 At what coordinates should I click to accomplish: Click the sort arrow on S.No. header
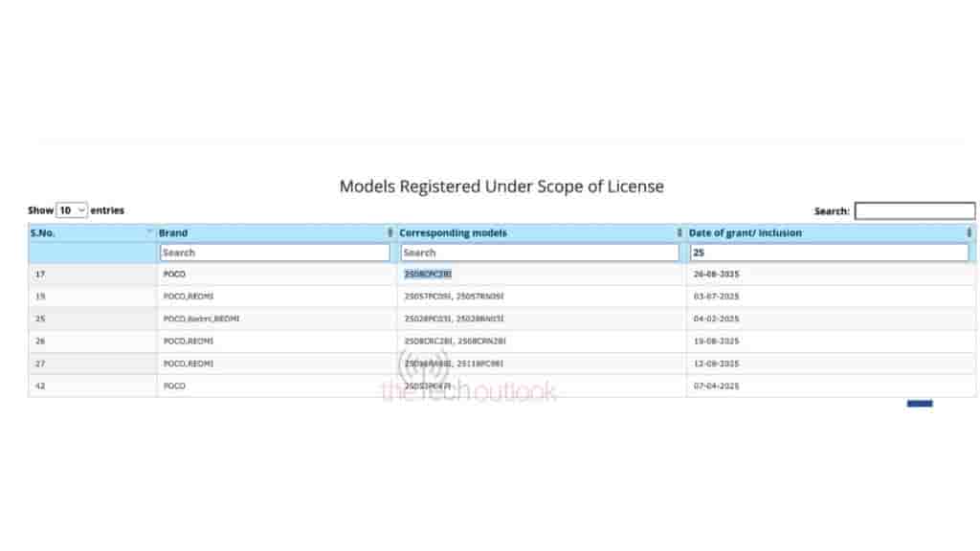coord(148,231)
